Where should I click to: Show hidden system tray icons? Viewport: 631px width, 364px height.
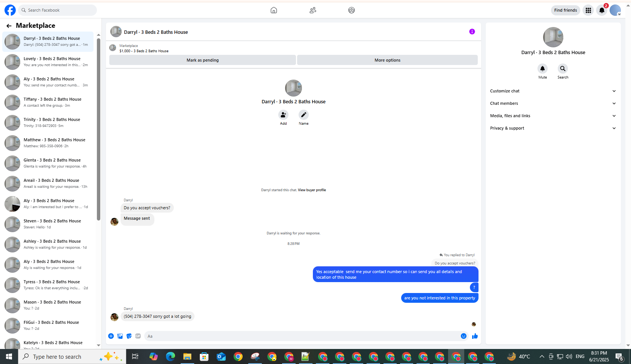pyautogui.click(x=542, y=356)
